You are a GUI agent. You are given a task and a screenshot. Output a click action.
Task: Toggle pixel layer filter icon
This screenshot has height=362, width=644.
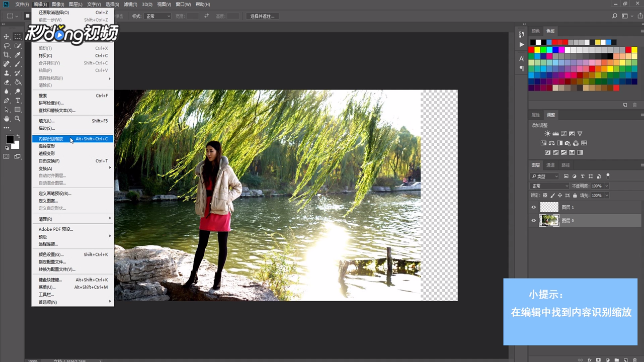(x=566, y=176)
